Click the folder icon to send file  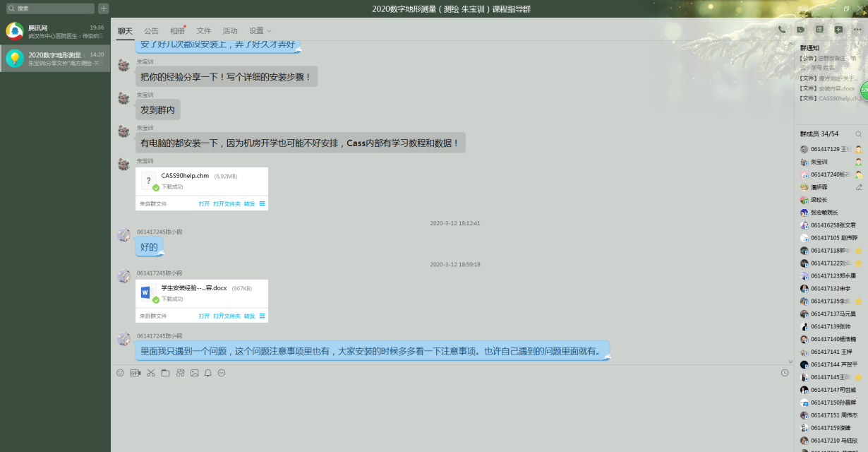click(165, 373)
